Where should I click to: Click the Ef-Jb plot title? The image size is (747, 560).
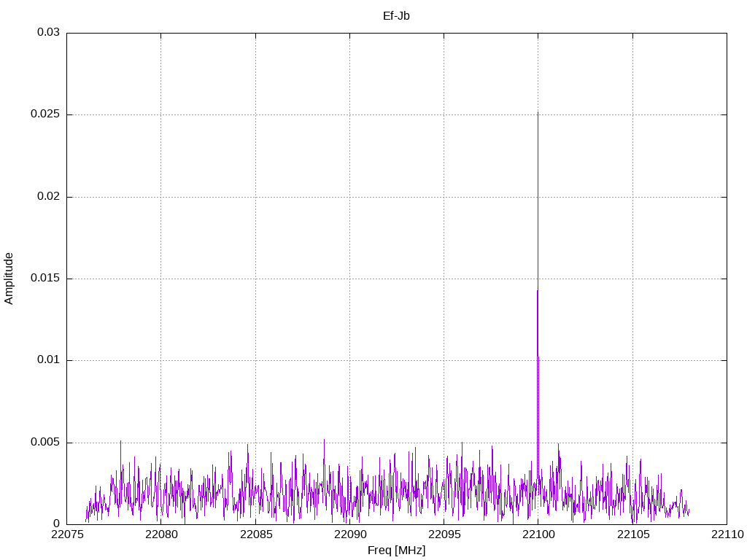point(396,16)
